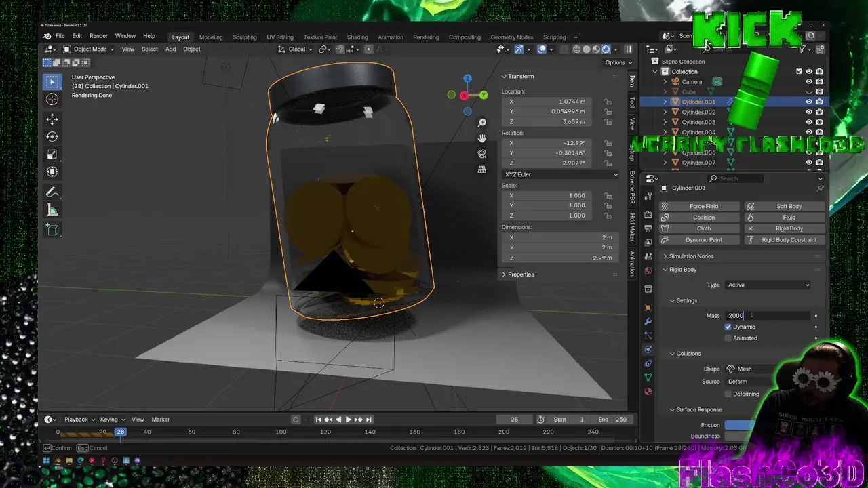Click the lock icon beside Location X
868x488 pixels.
point(608,102)
